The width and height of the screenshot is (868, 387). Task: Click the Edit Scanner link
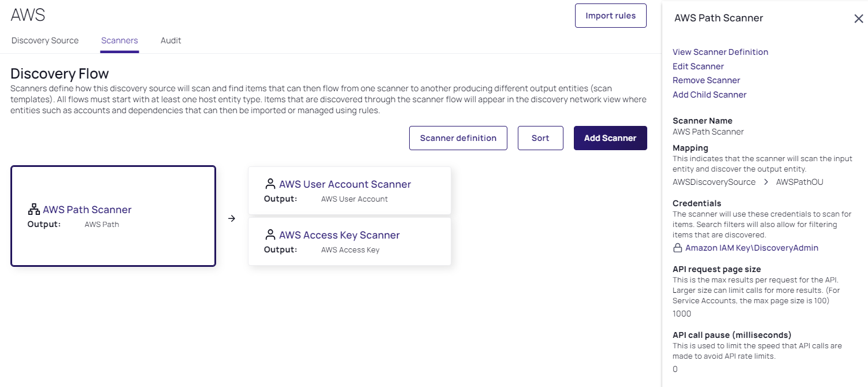click(x=698, y=66)
